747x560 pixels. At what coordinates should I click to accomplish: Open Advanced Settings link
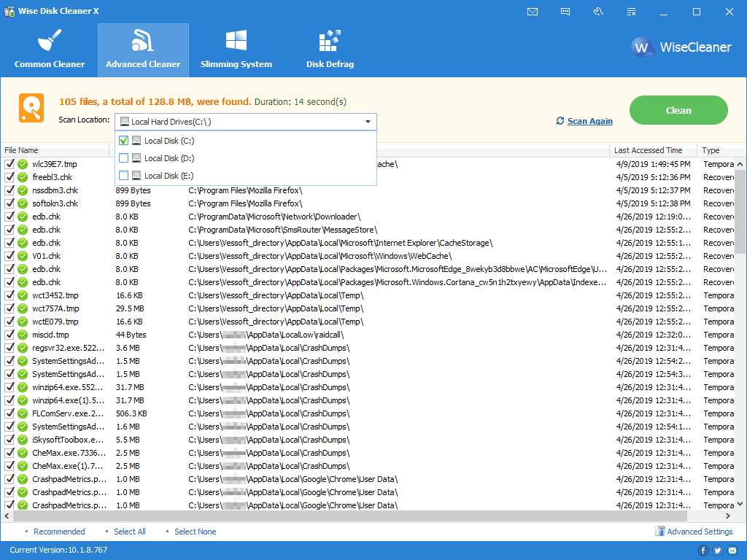700,532
